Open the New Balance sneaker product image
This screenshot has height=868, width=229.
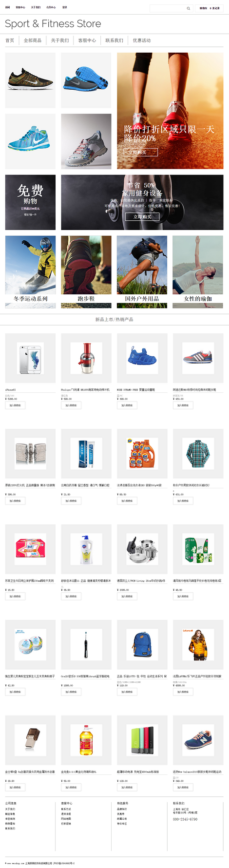(x=198, y=740)
